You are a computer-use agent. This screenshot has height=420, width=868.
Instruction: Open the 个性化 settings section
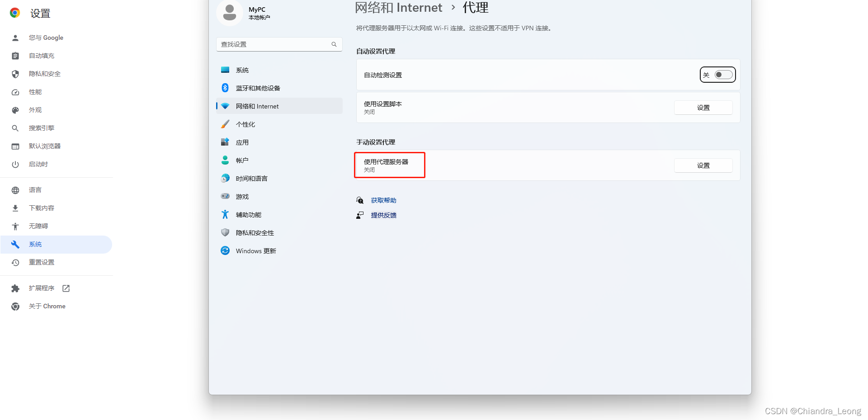[245, 124]
